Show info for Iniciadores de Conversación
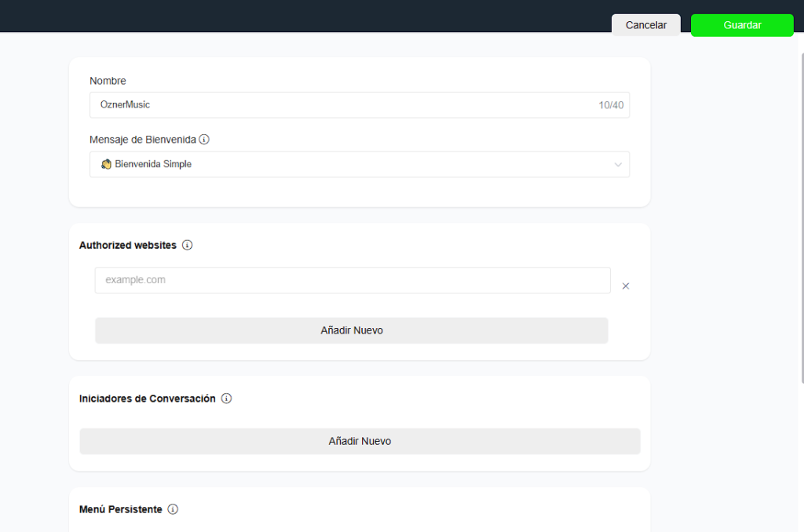 tap(226, 399)
